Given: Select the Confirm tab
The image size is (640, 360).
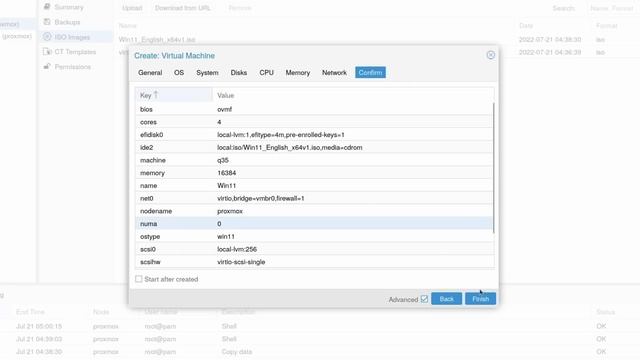Looking at the screenshot, I should click(x=370, y=73).
